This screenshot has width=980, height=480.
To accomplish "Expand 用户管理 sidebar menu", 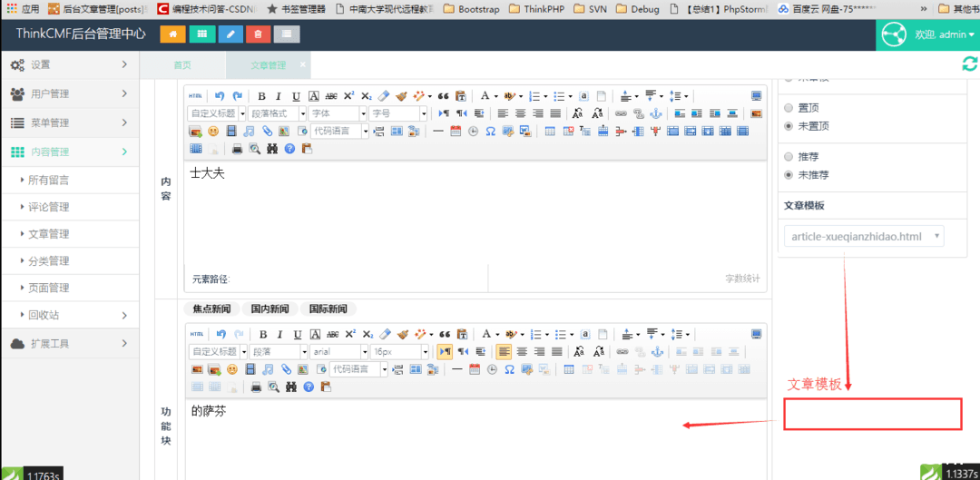I will click(x=69, y=93).
